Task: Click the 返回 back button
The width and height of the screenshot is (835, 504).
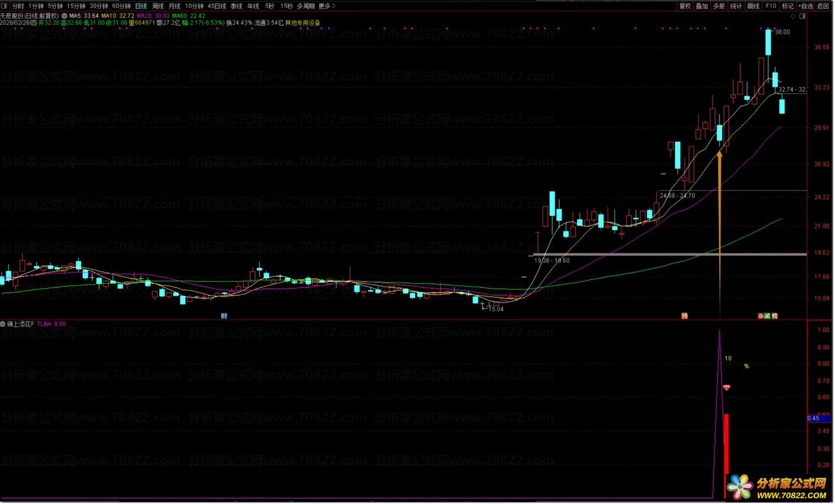Action: coord(823,6)
